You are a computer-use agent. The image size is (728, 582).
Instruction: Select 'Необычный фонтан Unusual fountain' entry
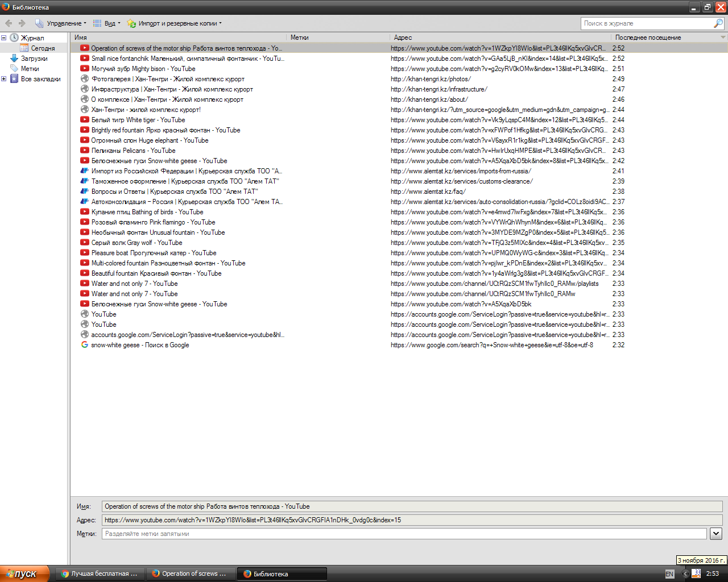click(399, 232)
